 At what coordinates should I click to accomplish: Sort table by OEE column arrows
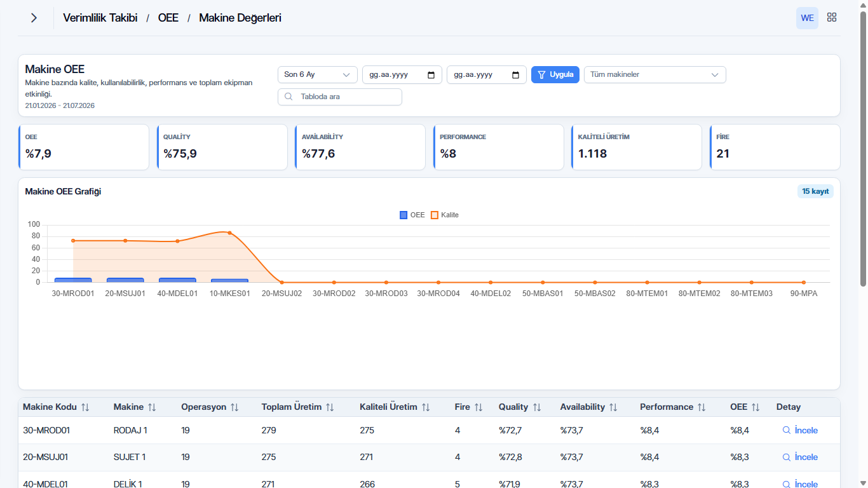pyautogui.click(x=756, y=407)
